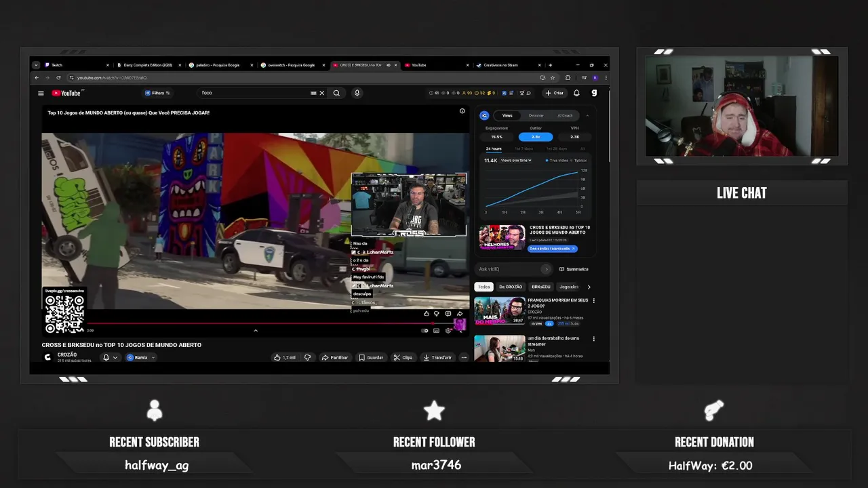Viewport: 868px width, 488px height.
Task: Click the magnifier search button
Action: tap(336, 93)
